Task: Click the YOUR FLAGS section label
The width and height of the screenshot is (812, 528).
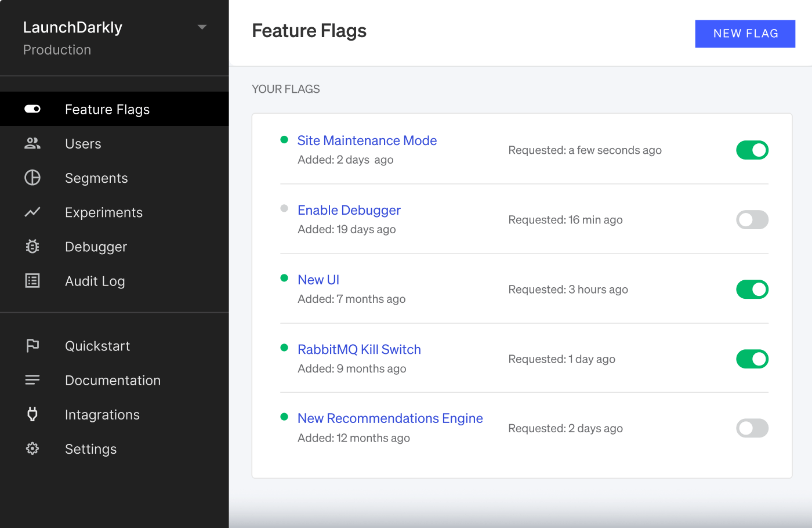Action: click(286, 89)
